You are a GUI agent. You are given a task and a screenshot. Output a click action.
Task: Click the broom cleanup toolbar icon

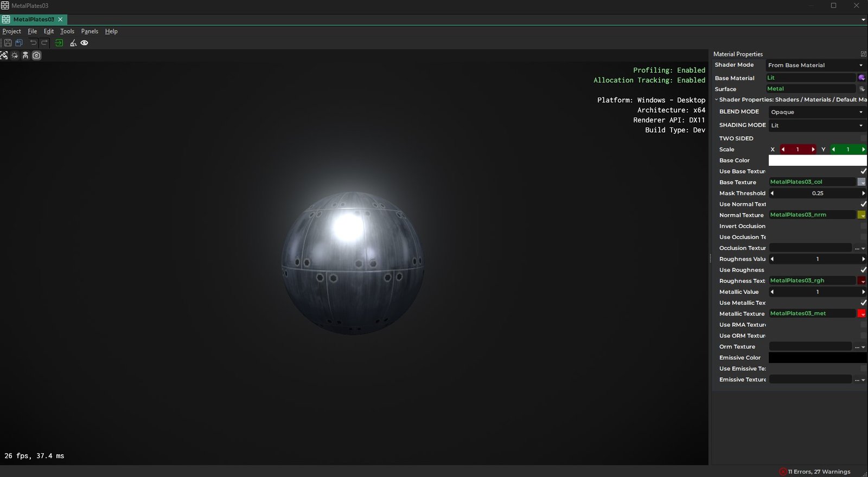(x=73, y=43)
